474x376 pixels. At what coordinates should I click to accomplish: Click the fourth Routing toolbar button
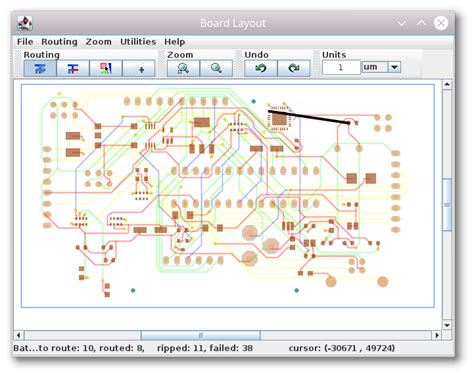coord(139,69)
